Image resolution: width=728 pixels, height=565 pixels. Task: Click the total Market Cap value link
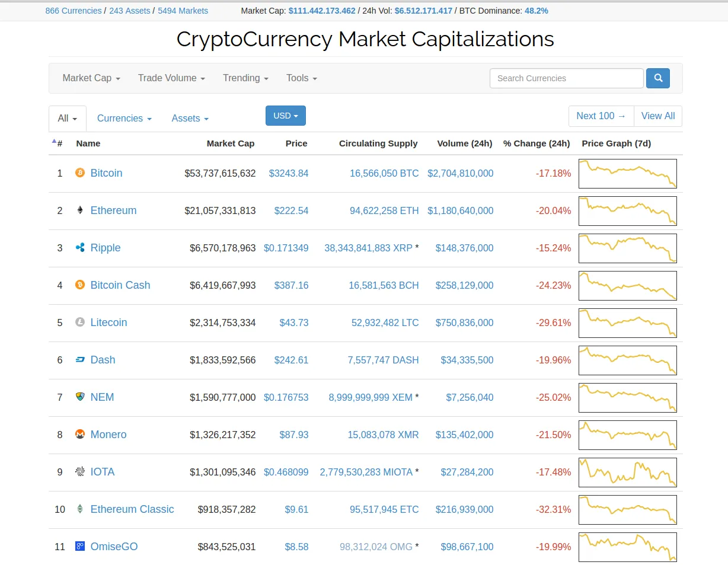click(x=322, y=11)
